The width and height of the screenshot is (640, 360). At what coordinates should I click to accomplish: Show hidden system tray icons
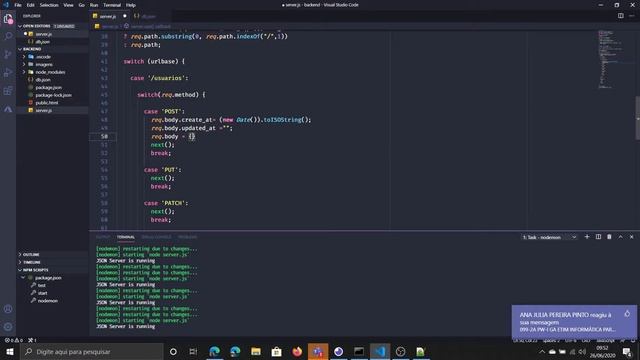click(542, 351)
